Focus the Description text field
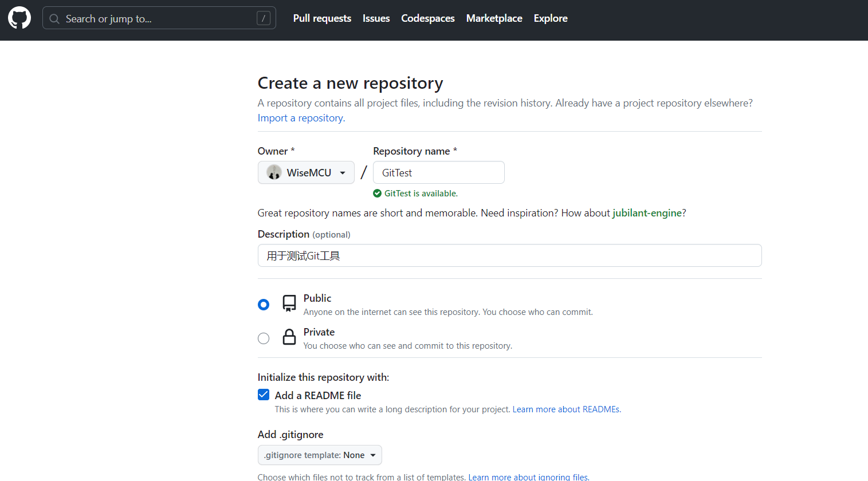 509,255
